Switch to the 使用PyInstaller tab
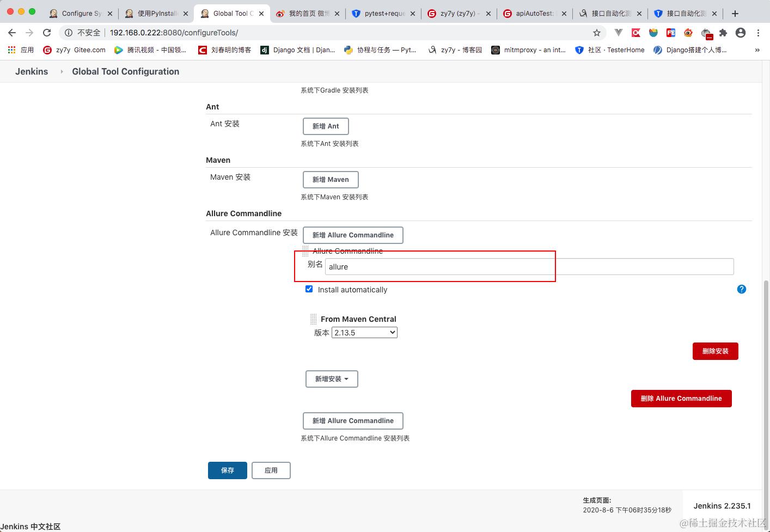This screenshot has height=532, width=770. (155, 14)
